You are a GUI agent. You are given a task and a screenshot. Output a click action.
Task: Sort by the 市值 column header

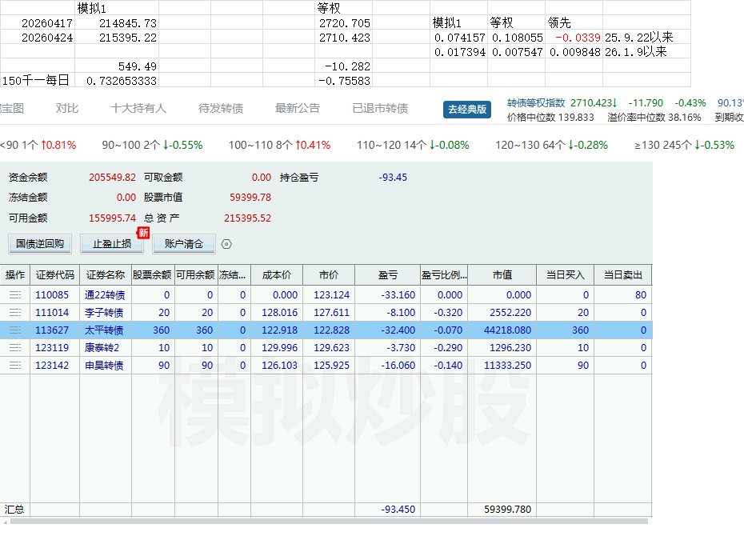pyautogui.click(x=502, y=275)
